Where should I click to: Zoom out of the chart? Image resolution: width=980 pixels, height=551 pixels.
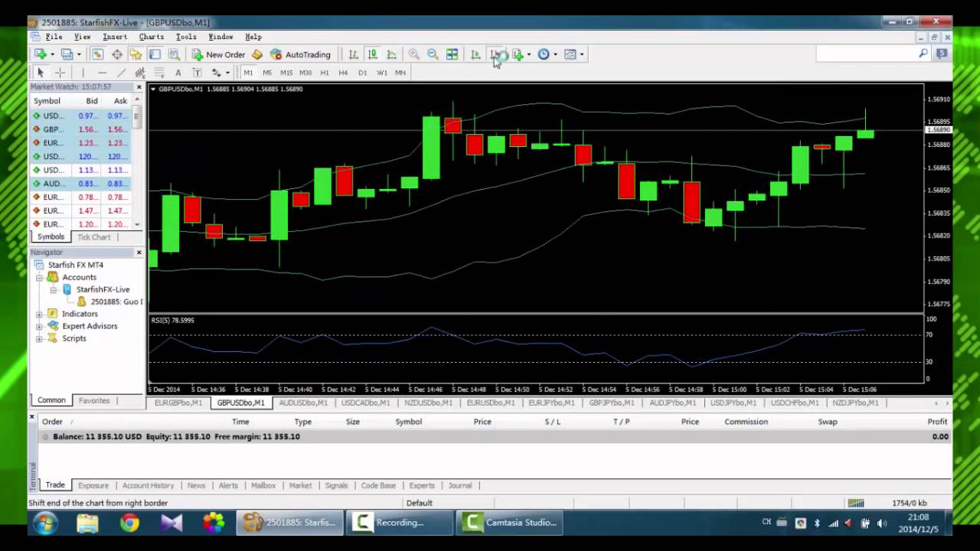(433, 54)
